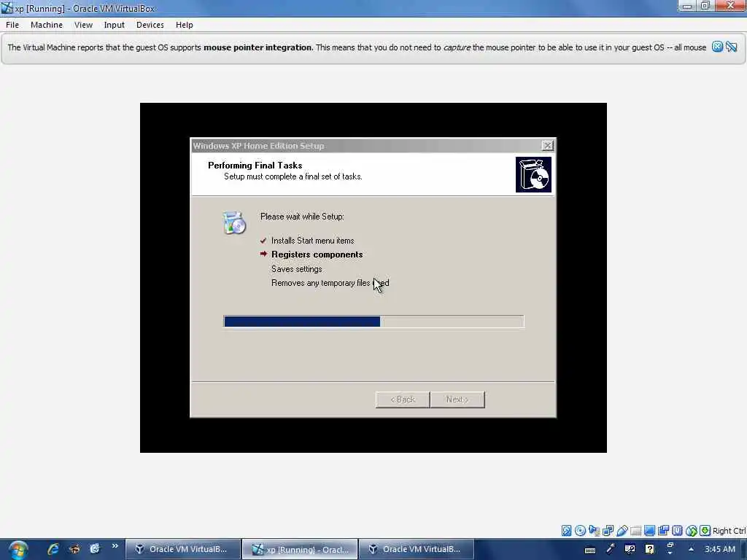Image resolution: width=747 pixels, height=560 pixels.
Task: Click the hard disk activity status icon
Action: coord(566,531)
